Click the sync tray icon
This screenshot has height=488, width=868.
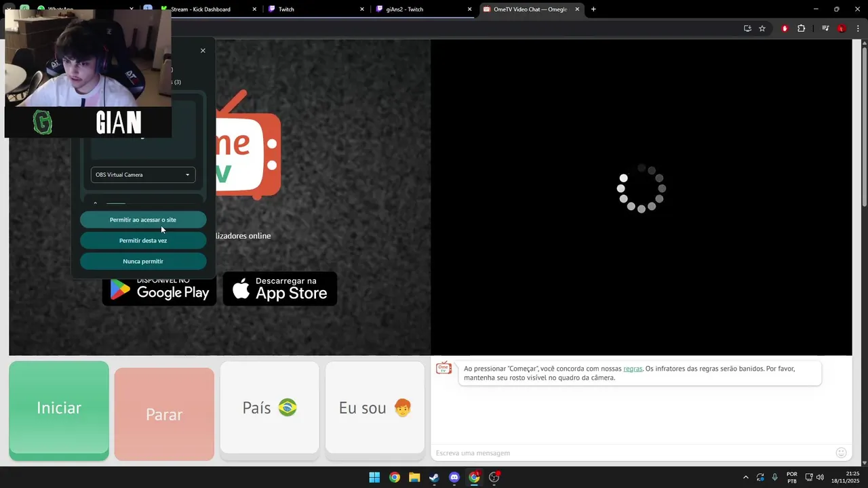pos(760,477)
